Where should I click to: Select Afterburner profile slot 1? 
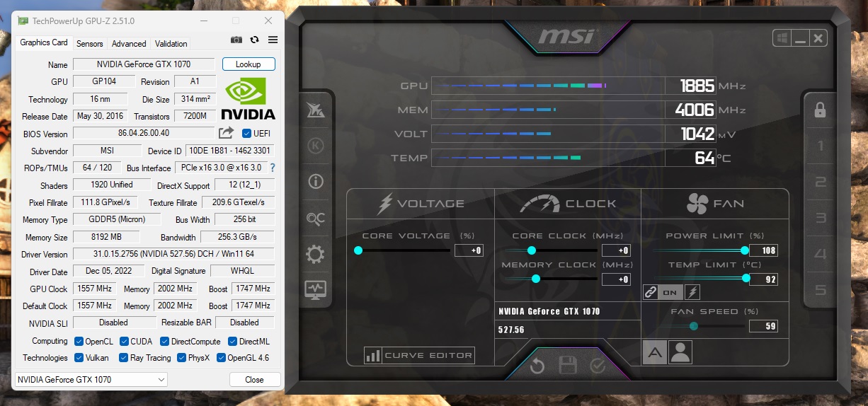coord(821,147)
